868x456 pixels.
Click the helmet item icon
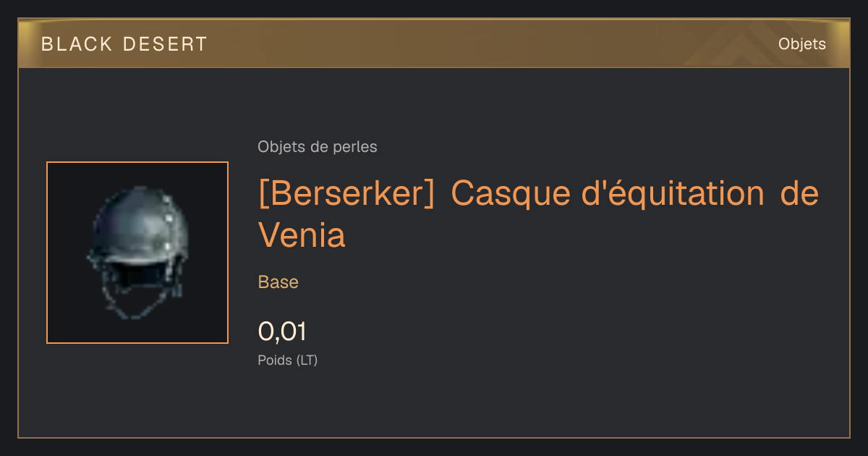click(x=137, y=253)
